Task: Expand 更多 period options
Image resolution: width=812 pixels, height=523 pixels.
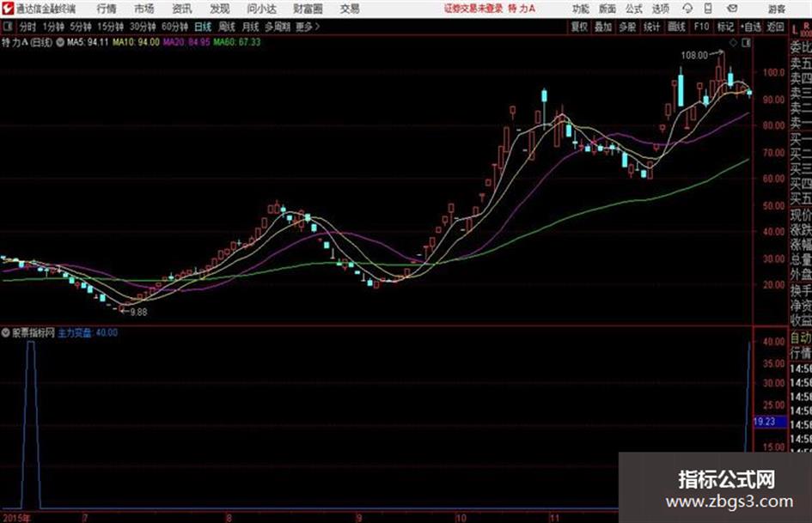Action: click(x=308, y=27)
